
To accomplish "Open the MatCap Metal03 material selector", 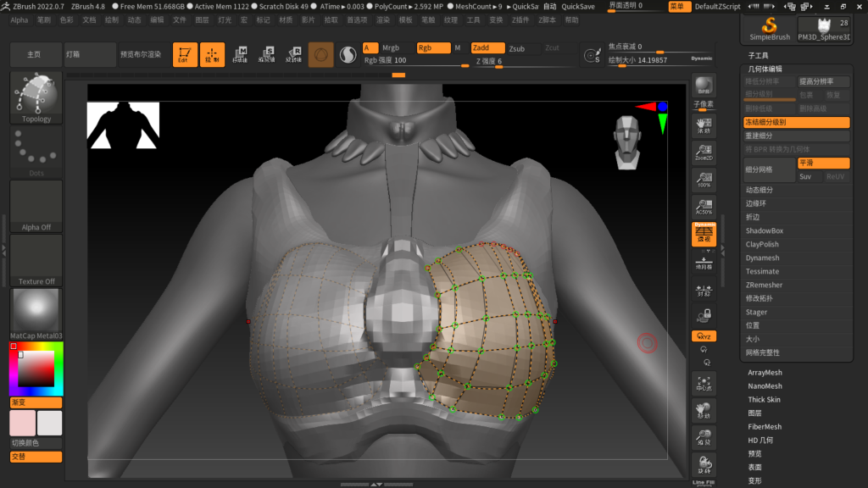I will point(36,314).
